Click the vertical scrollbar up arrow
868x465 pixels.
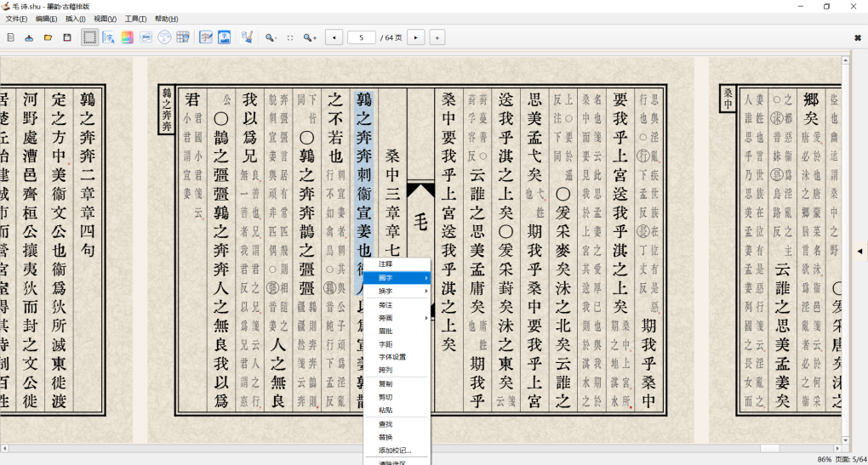pos(845,60)
